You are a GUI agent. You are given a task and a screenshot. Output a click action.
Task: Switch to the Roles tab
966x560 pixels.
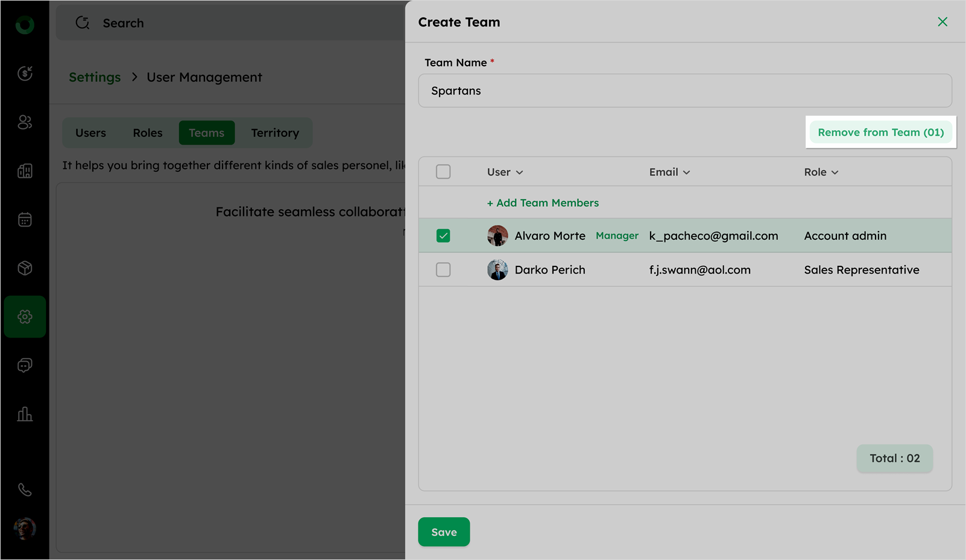tap(148, 133)
